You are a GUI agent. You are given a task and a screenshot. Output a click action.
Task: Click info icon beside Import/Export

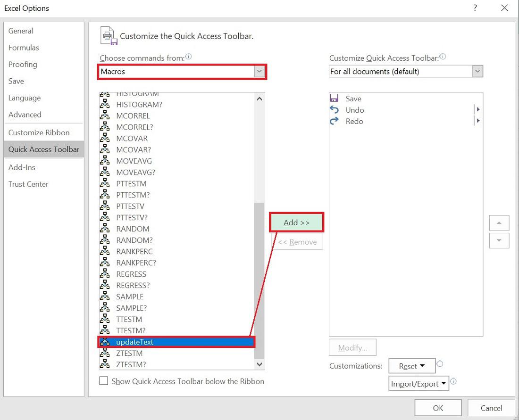point(453,381)
